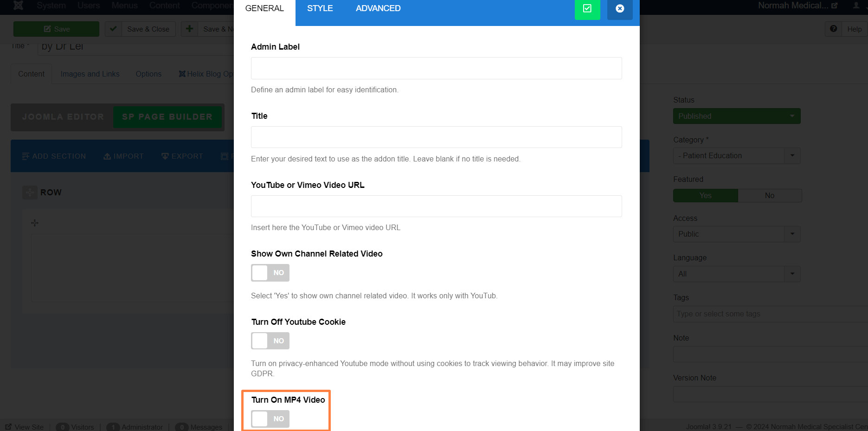868x431 pixels.
Task: Open the user account menu icon
Action: click(856, 6)
